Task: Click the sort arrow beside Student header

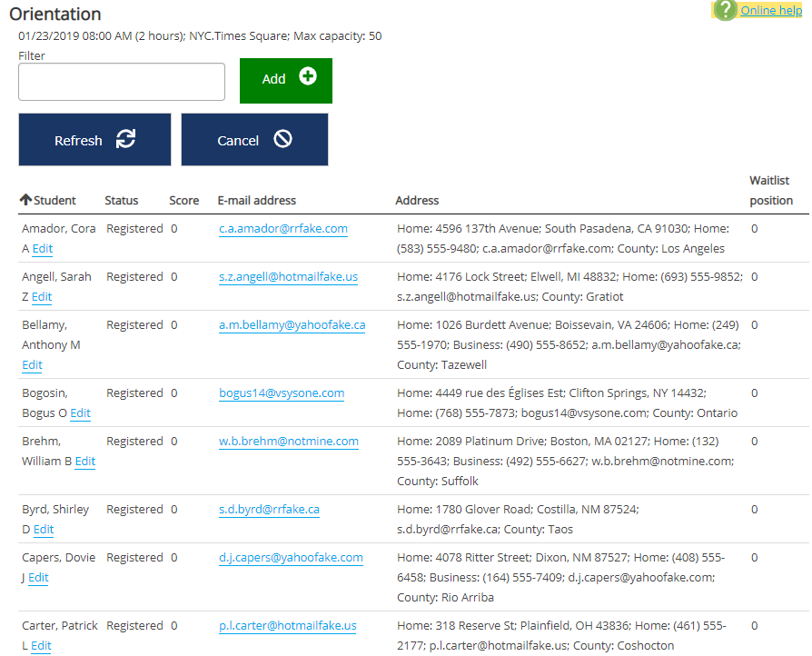Action: coord(26,200)
